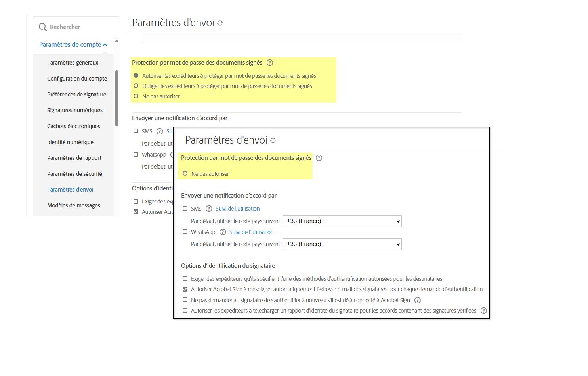Check Exiger des expéditeurs authentication option
Viewport: 588px width, 376px height.
[185, 279]
